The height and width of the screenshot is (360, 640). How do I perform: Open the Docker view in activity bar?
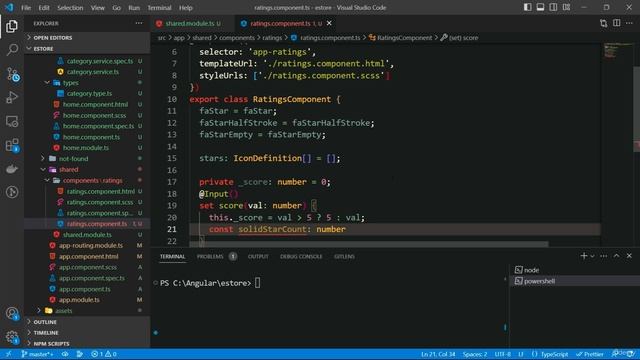(x=12, y=169)
